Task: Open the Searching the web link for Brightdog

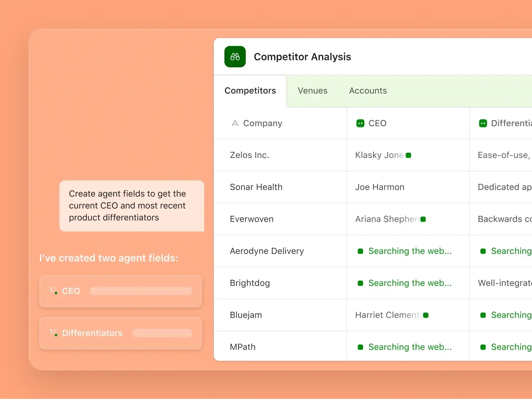Action: (410, 283)
